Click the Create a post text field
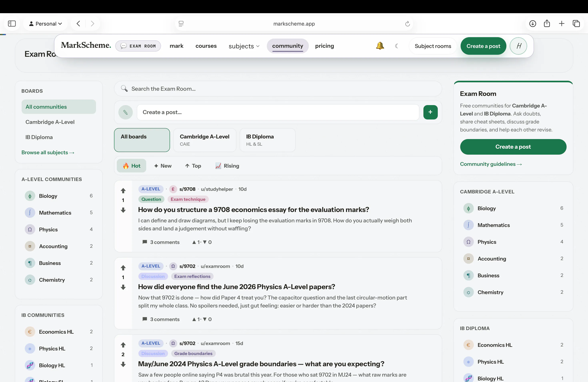The image size is (588, 382). pos(278,112)
